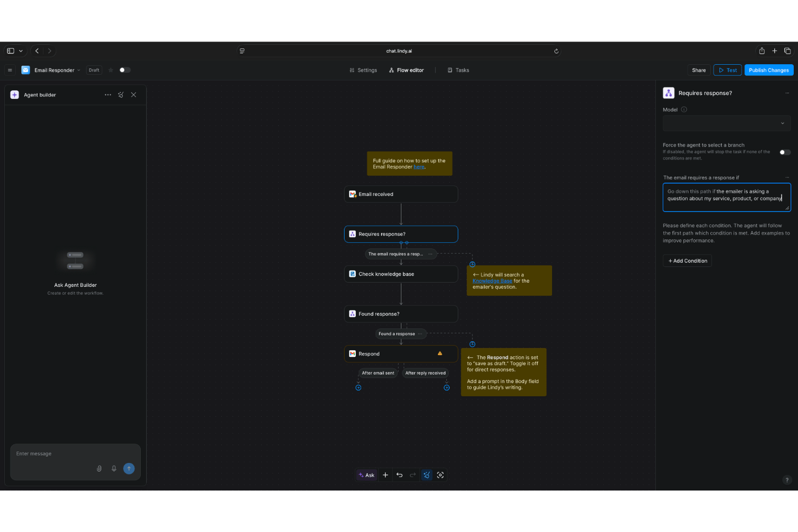The image size is (798, 532).
Task: Open the browser sidebar panel icon
Action: (10, 51)
